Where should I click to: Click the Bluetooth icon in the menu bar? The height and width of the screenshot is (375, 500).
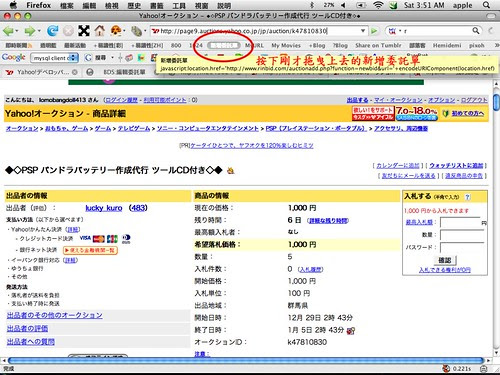tap(312, 5)
